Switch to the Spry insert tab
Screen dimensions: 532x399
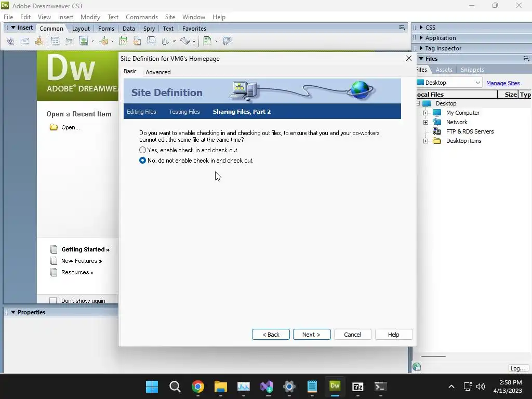pyautogui.click(x=149, y=29)
